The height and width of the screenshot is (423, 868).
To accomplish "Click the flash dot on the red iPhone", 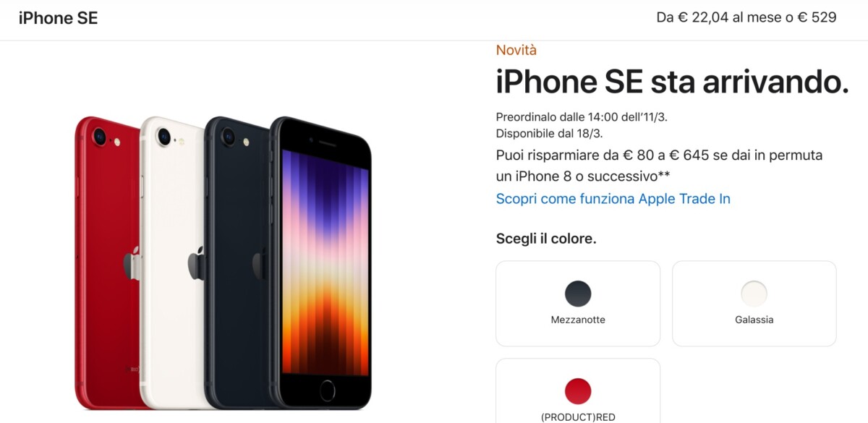I will click(x=117, y=142).
